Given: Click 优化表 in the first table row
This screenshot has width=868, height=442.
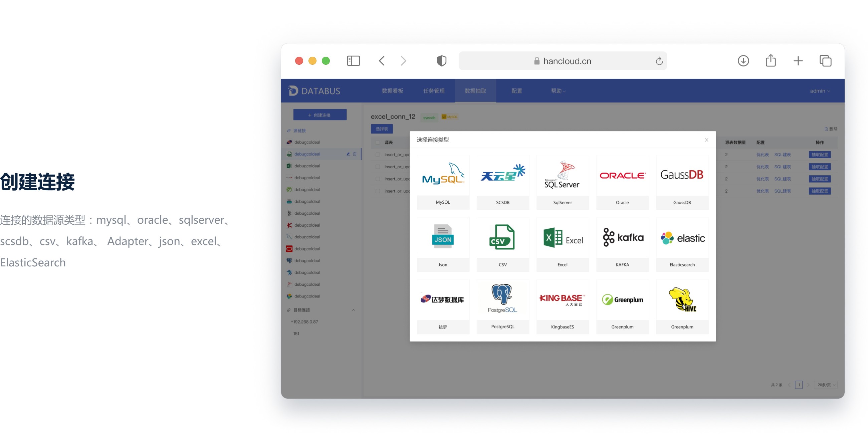Looking at the screenshot, I should pyautogui.click(x=762, y=155).
